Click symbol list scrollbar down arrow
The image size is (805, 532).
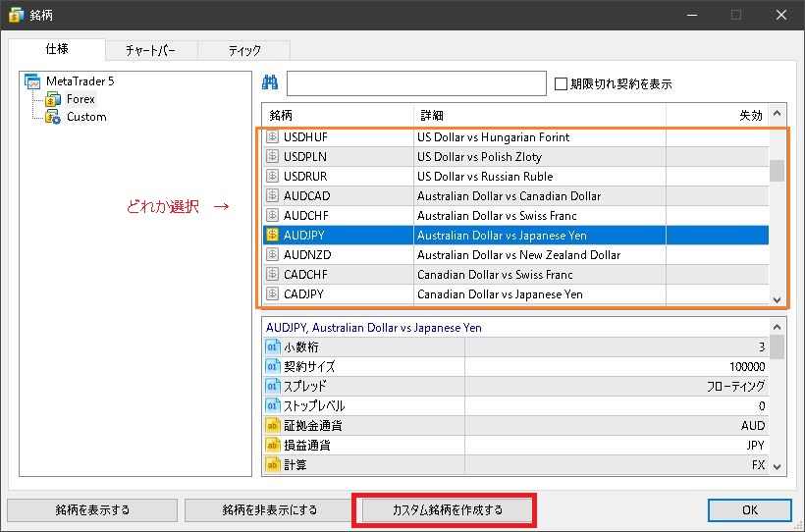pos(777,299)
